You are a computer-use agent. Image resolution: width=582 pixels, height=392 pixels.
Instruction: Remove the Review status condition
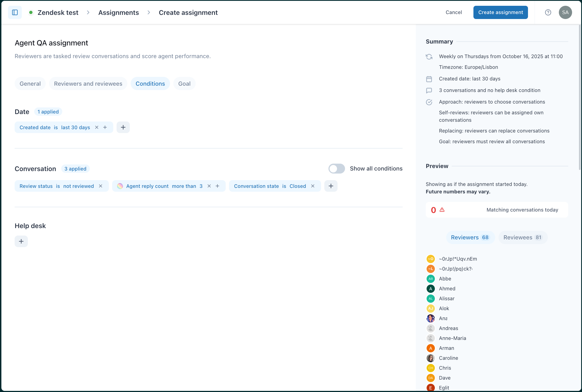click(x=101, y=186)
